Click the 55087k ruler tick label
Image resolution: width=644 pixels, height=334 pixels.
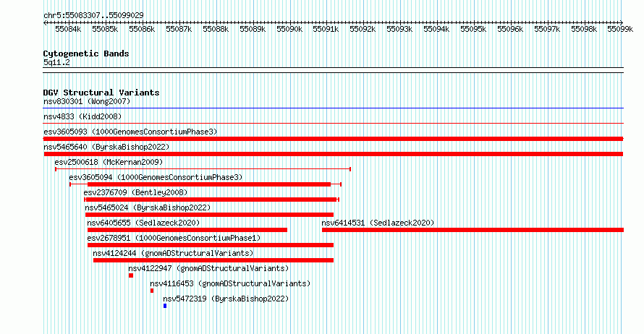click(179, 29)
